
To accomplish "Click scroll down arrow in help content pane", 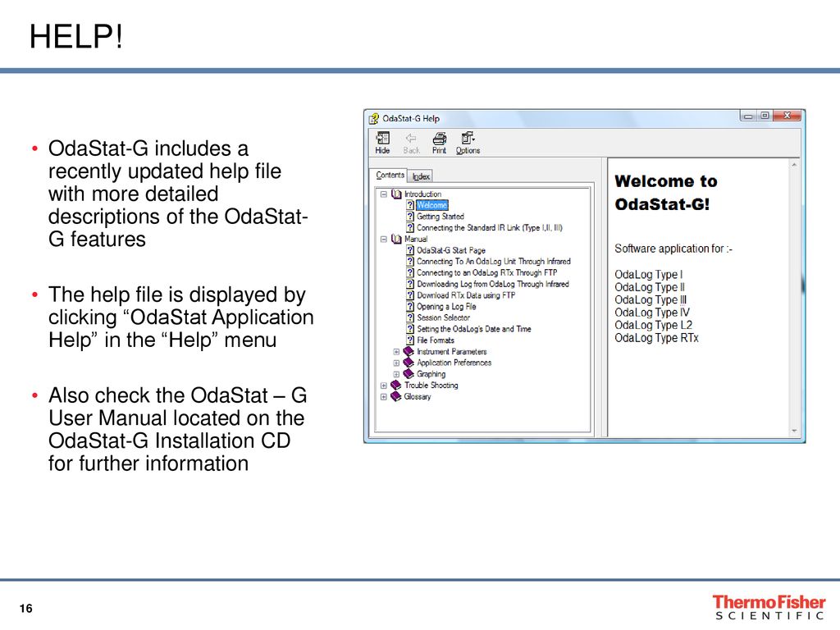I will click(x=794, y=431).
